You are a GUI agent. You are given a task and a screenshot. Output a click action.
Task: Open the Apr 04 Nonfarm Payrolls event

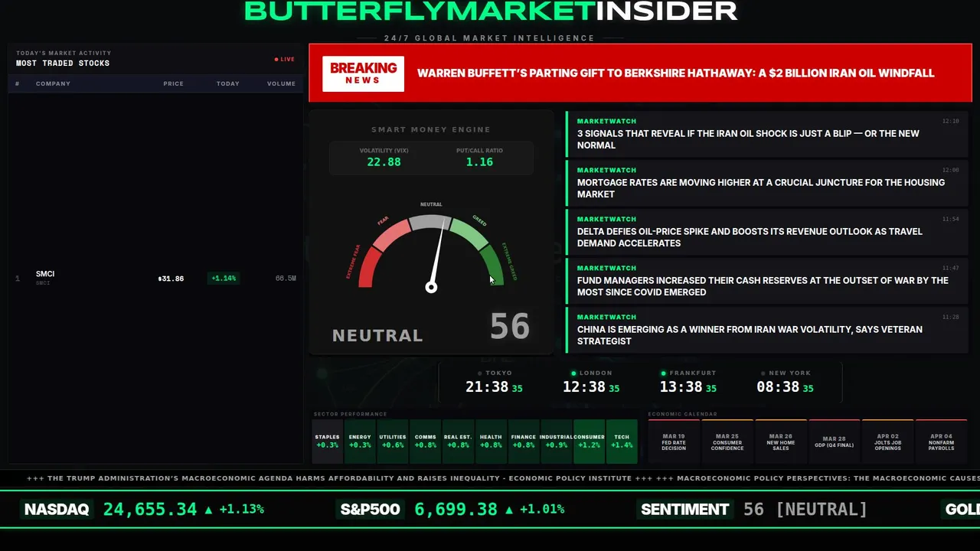tap(942, 442)
